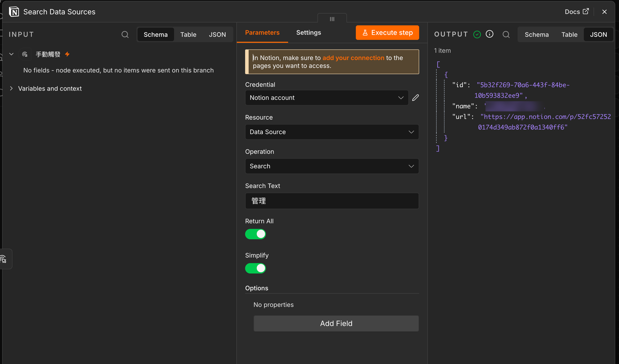The width and height of the screenshot is (619, 364).
Task: Search the input panel with magnifier icon
Action: (x=125, y=34)
